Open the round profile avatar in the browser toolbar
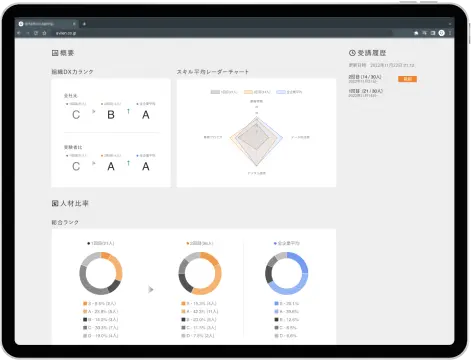The height and width of the screenshot is (360, 471). 441,33
